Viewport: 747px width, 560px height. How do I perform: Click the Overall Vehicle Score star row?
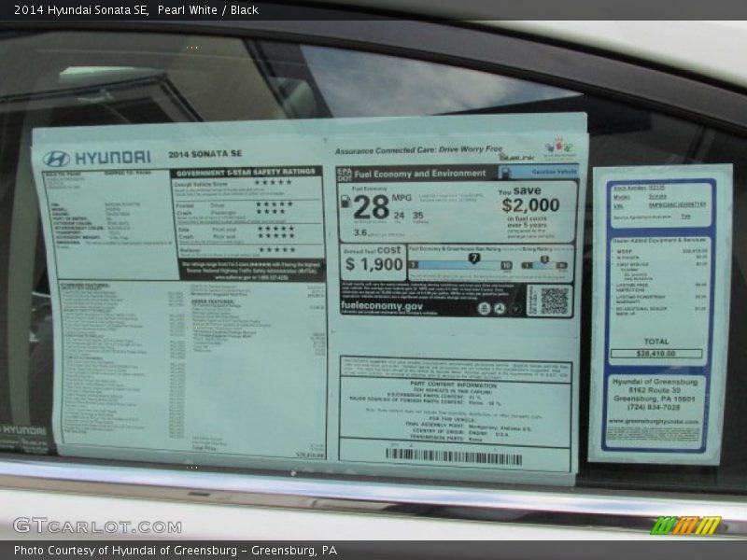[273, 182]
